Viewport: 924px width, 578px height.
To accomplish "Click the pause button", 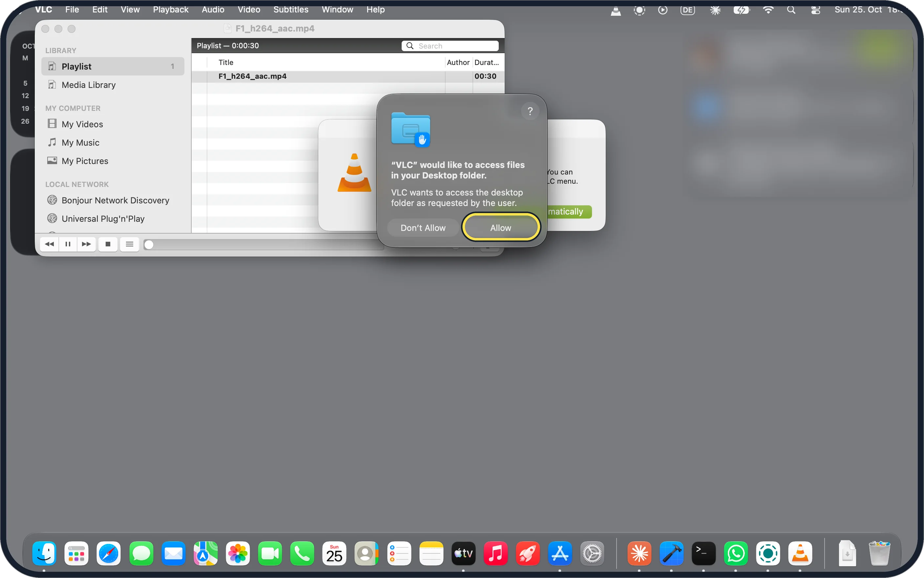I will point(68,244).
